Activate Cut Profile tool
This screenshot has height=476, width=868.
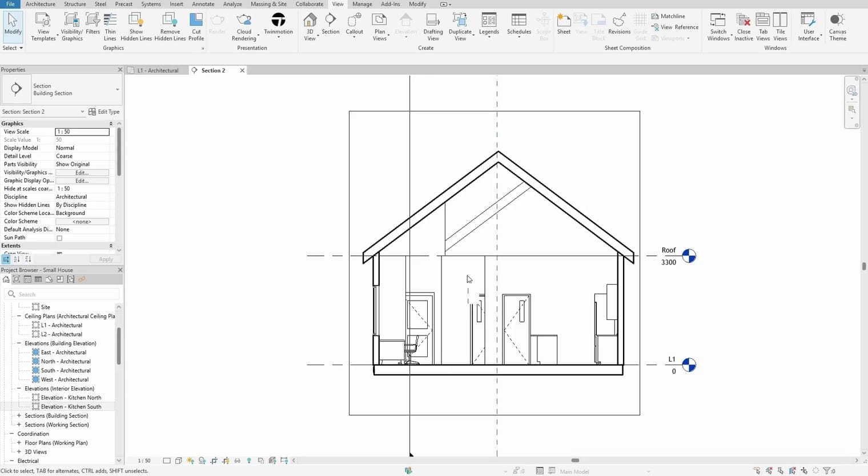click(x=196, y=27)
